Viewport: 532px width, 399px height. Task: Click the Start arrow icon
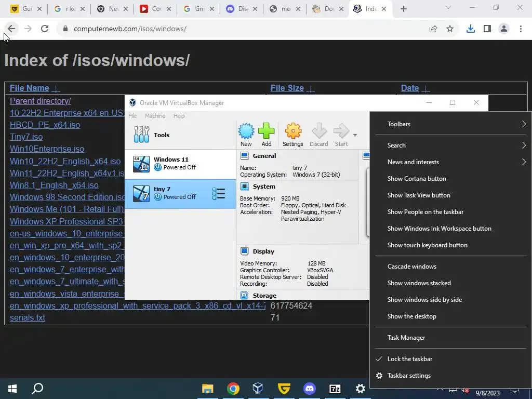[x=341, y=135]
